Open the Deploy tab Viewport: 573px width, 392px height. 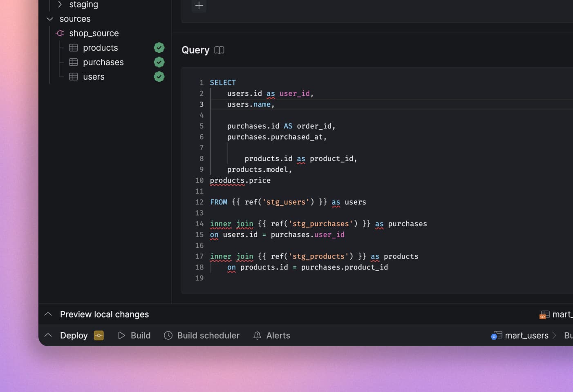(74, 336)
